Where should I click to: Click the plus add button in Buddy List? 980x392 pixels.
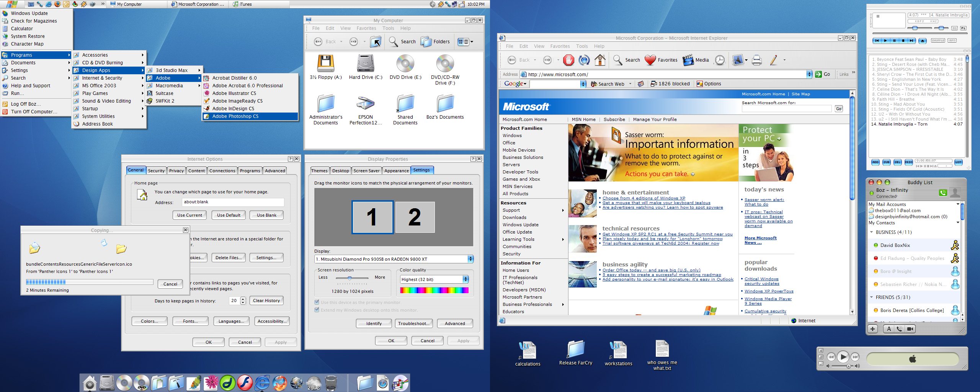click(x=872, y=329)
